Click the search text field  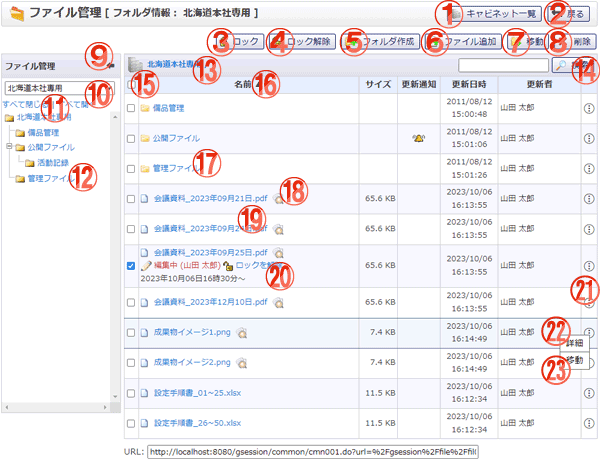click(503, 65)
